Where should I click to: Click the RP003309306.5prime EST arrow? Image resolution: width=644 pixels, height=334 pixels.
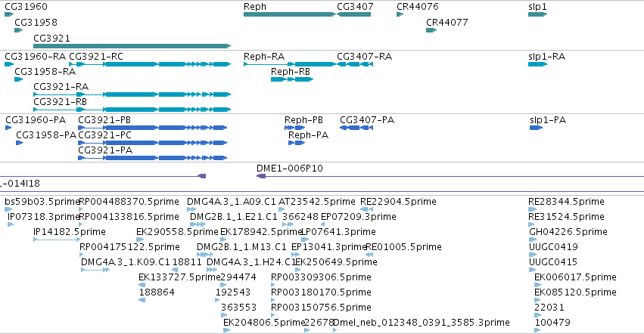pyautogui.click(x=272, y=285)
